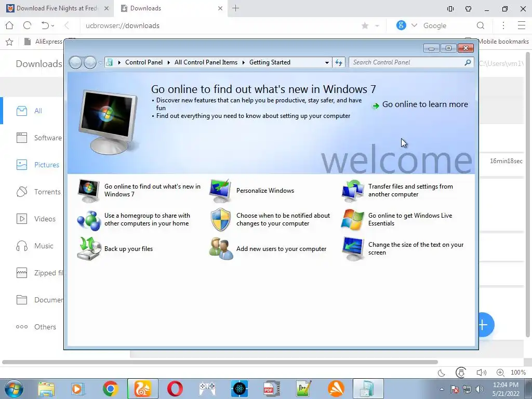
Task: Toggle night mode moon icon in status bar
Action: click(x=442, y=373)
